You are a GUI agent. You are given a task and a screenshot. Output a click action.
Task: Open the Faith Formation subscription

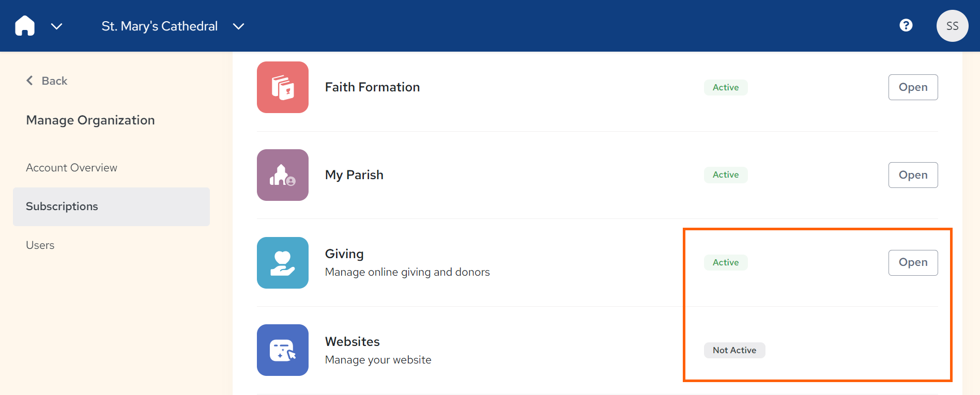pos(913,87)
